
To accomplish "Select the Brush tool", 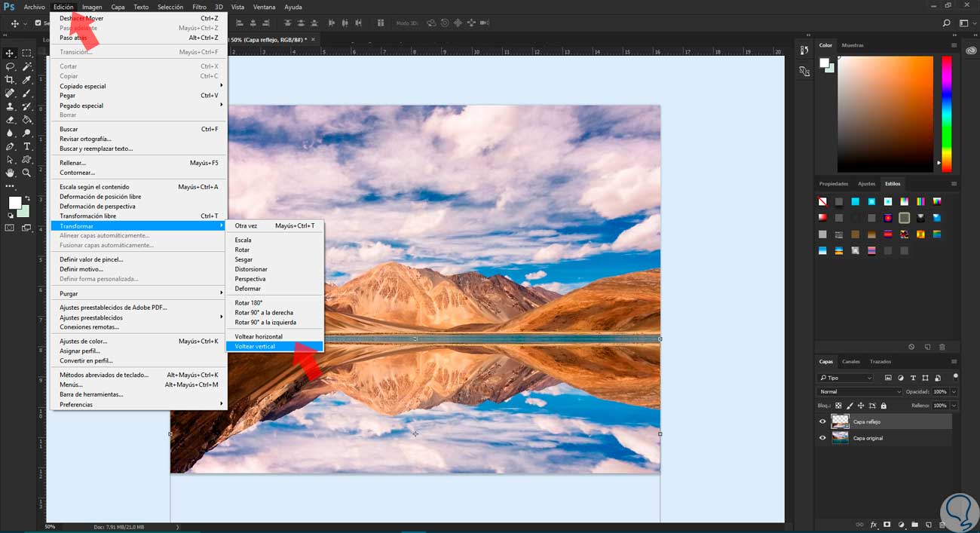I will [26, 93].
